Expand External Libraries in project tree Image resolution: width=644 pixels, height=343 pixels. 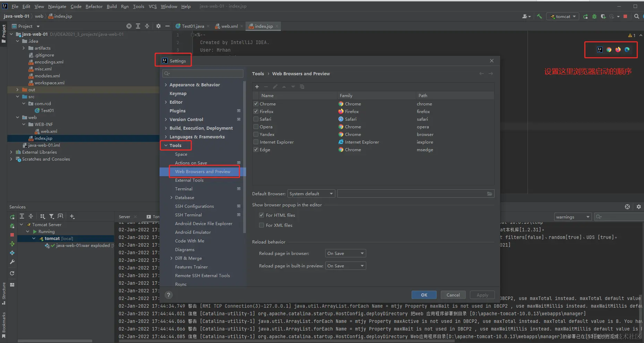pyautogui.click(x=11, y=152)
